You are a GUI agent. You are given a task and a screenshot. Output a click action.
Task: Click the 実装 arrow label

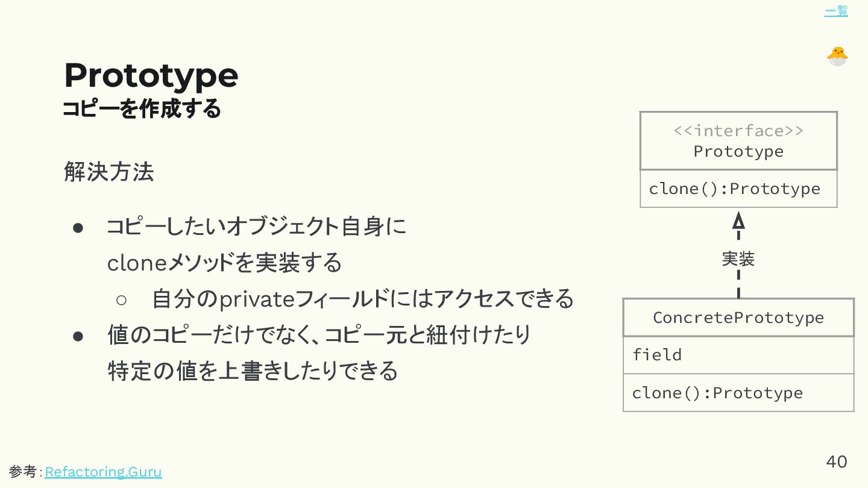[x=738, y=260]
